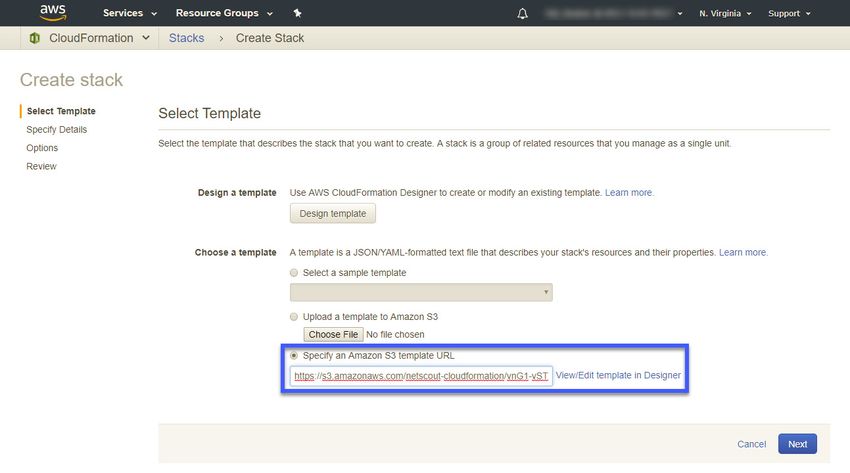This screenshot has width=850, height=473.
Task: Click the AWS logo home icon
Action: click(x=53, y=12)
